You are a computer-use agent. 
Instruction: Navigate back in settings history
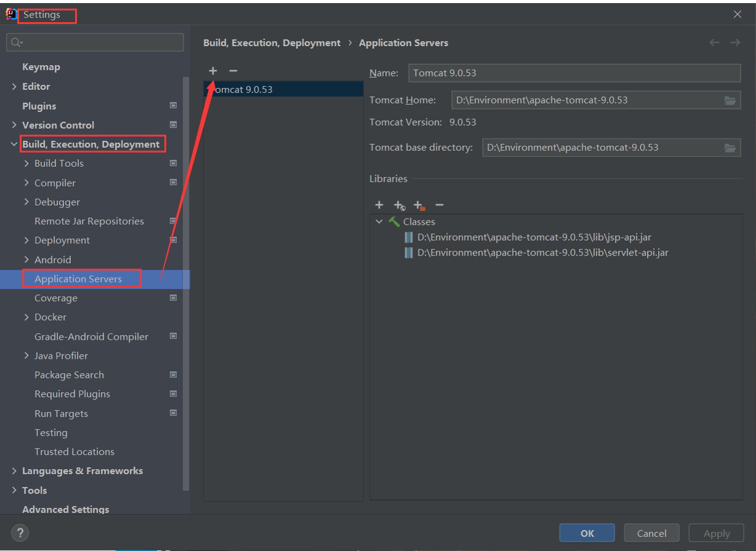pyautogui.click(x=714, y=42)
